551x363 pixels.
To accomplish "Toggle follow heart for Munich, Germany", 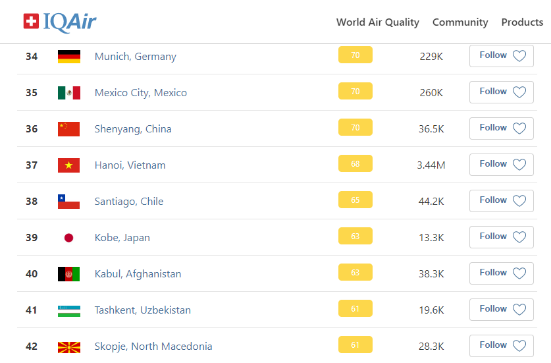I will click(x=519, y=56).
